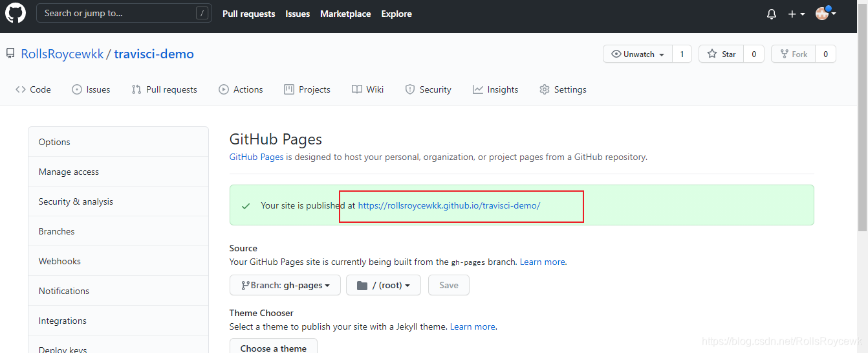This screenshot has height=353, width=868.
Task: Open Issues in the top navigation
Action: tap(298, 14)
